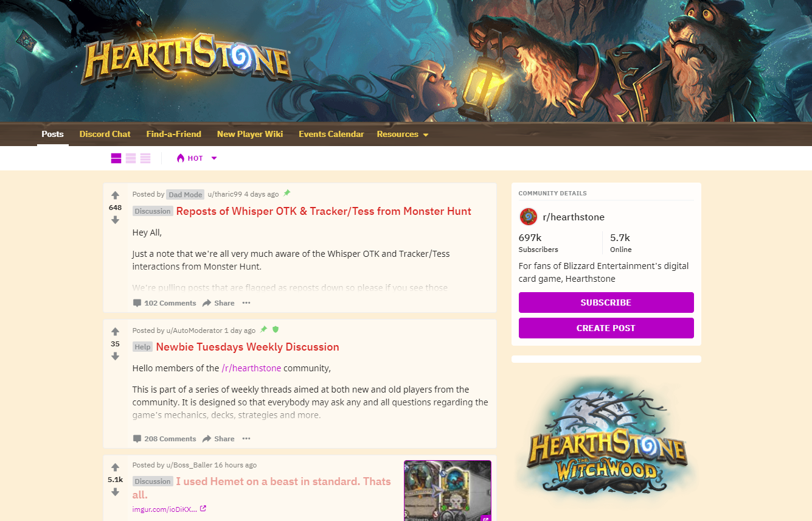The height and width of the screenshot is (521, 812).
Task: Open the three-dot menu on the Whisper OTK post
Action: tap(246, 303)
